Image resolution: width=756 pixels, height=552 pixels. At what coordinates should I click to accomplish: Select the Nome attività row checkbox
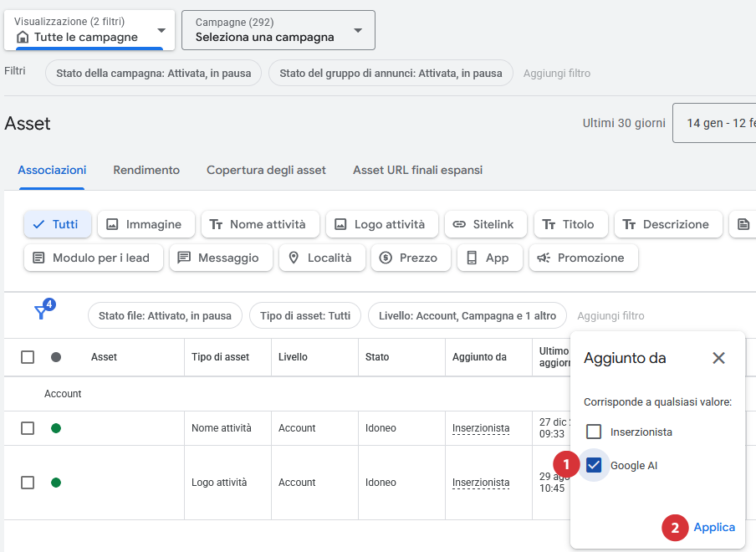click(x=28, y=428)
